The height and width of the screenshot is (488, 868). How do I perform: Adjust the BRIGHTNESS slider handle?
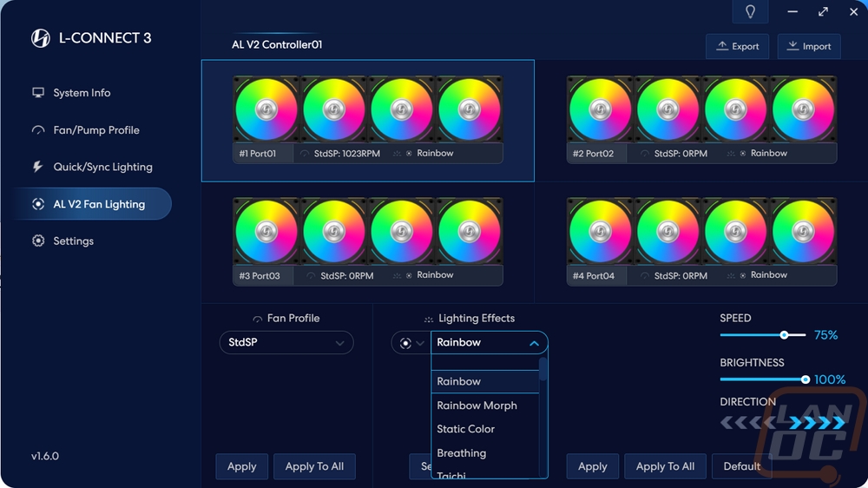806,379
